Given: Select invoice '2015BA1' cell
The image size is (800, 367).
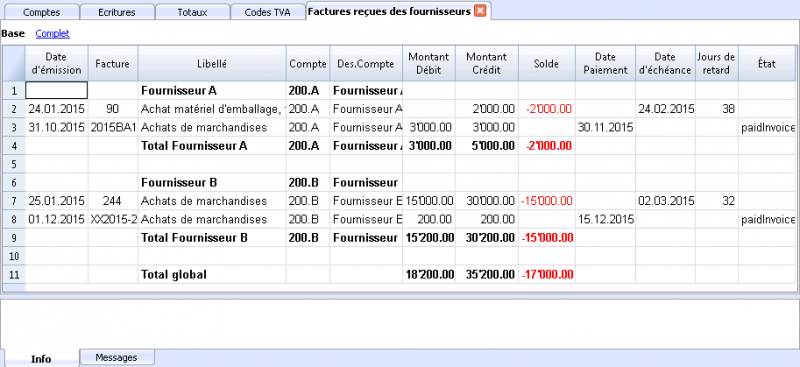Looking at the screenshot, I should 113,128.
